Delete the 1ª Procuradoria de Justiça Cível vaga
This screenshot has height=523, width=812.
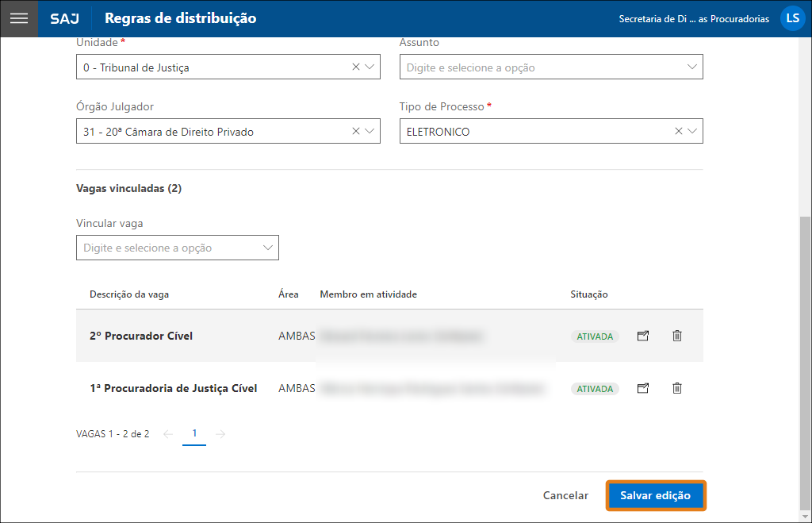tap(676, 388)
